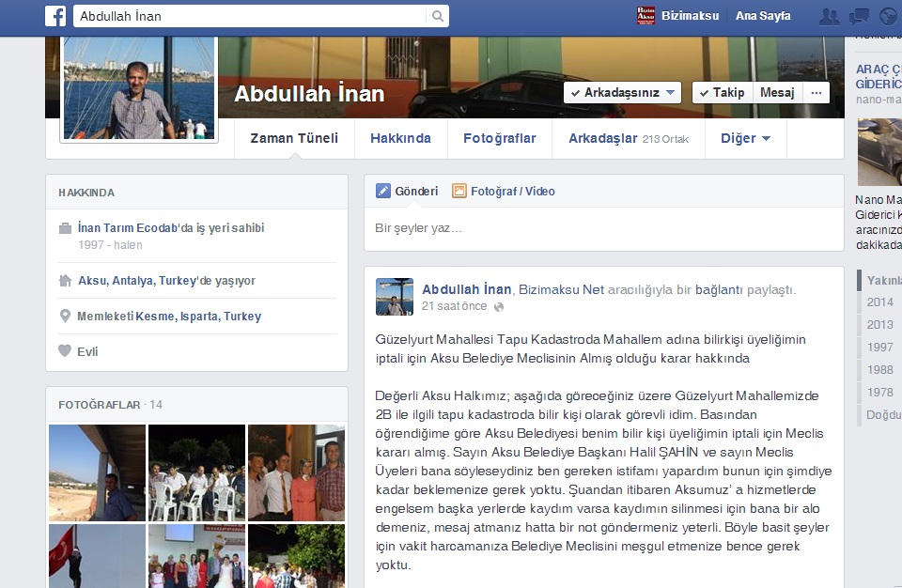Click the Facebook logo icon
The width and height of the screenshot is (902, 588).
(55, 16)
